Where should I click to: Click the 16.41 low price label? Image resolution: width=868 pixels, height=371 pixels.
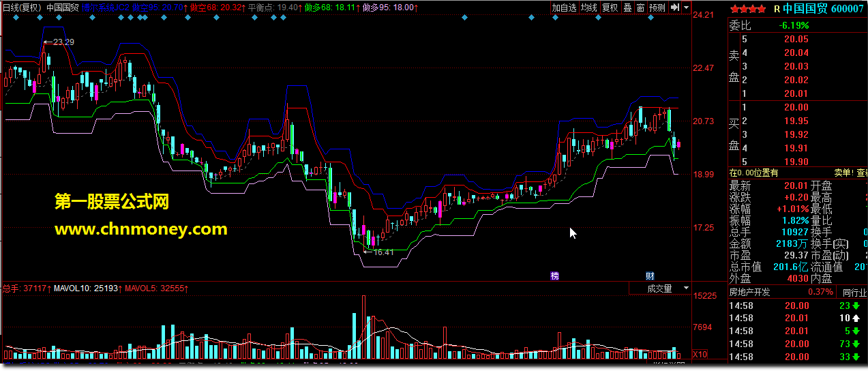tap(383, 252)
